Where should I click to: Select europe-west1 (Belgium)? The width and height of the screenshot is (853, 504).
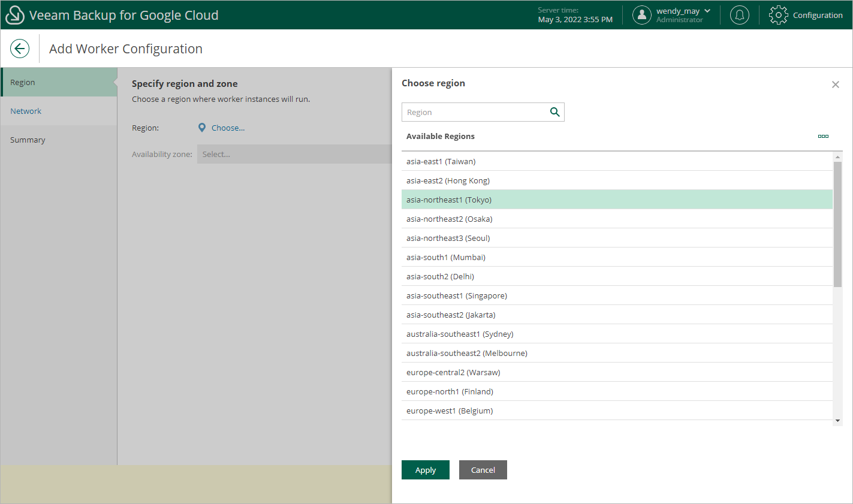click(x=617, y=411)
